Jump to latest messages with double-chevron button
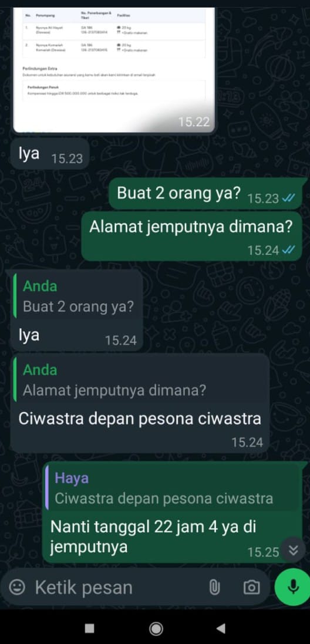This screenshot has height=644, width=310. click(x=293, y=550)
